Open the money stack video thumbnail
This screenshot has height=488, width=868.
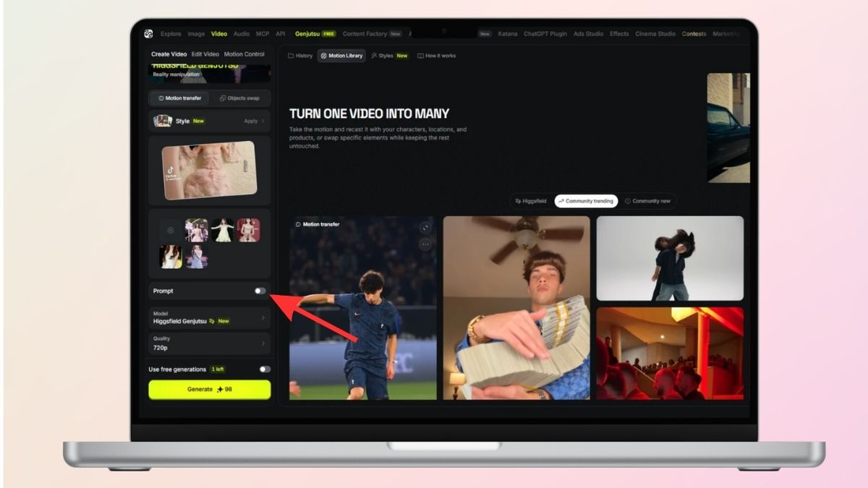pyautogui.click(x=516, y=308)
